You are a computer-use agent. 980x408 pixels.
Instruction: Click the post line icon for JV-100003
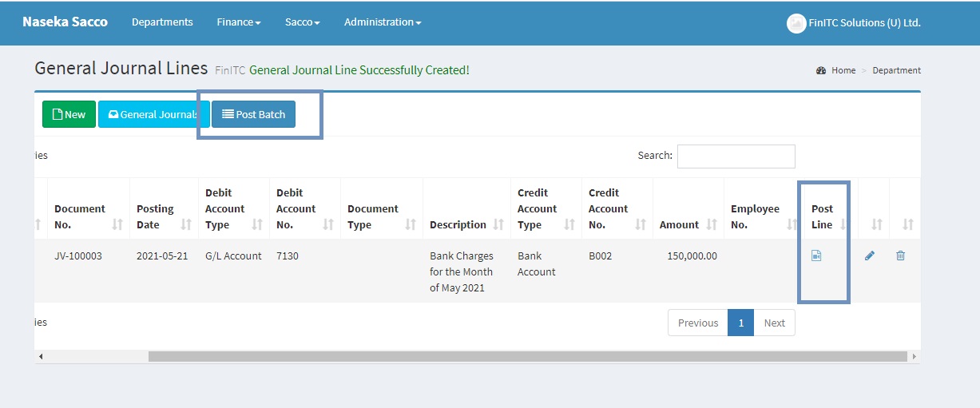pos(816,255)
